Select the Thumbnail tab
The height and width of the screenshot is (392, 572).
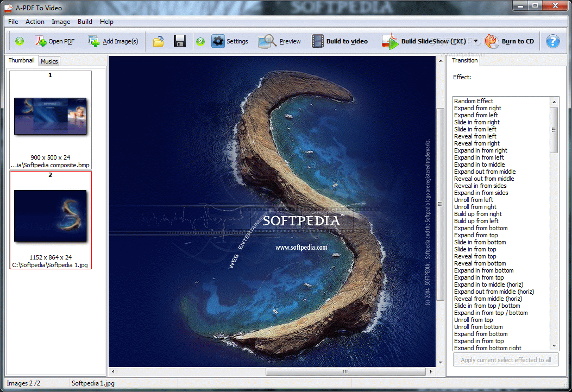[x=22, y=60]
